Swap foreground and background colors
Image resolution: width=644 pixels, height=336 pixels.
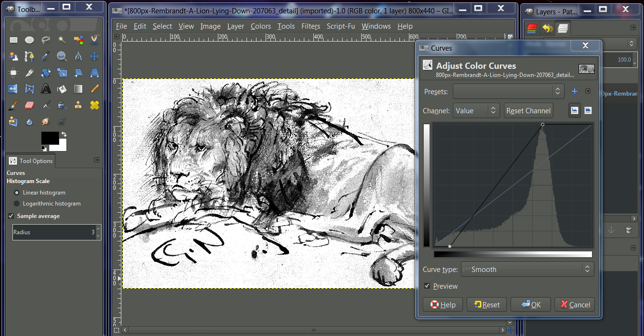(64, 134)
